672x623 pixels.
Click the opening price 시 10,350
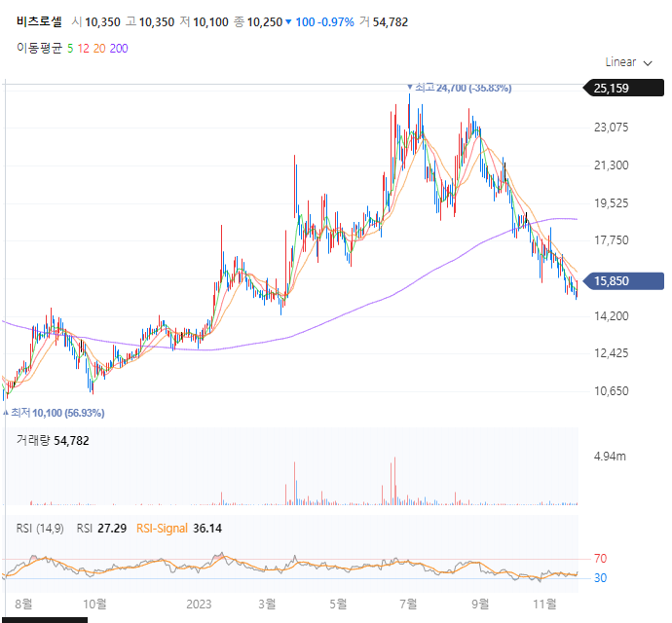click(x=96, y=21)
